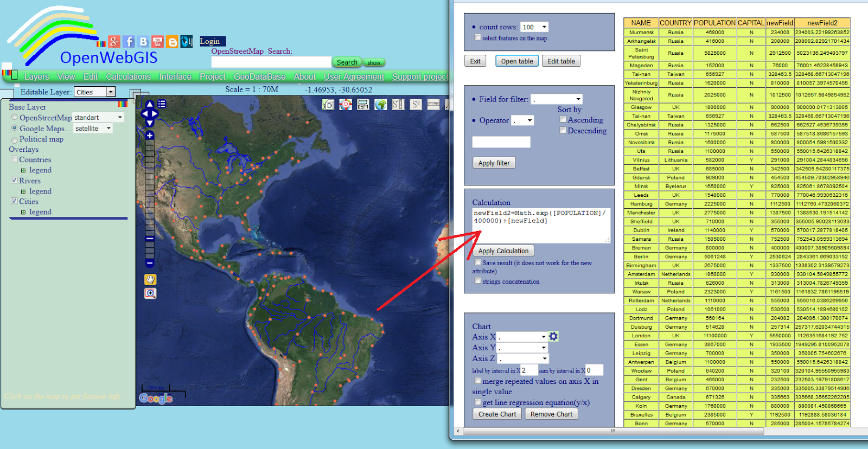
Task: Zoom out with the bottom minus button
Action: pos(150,263)
